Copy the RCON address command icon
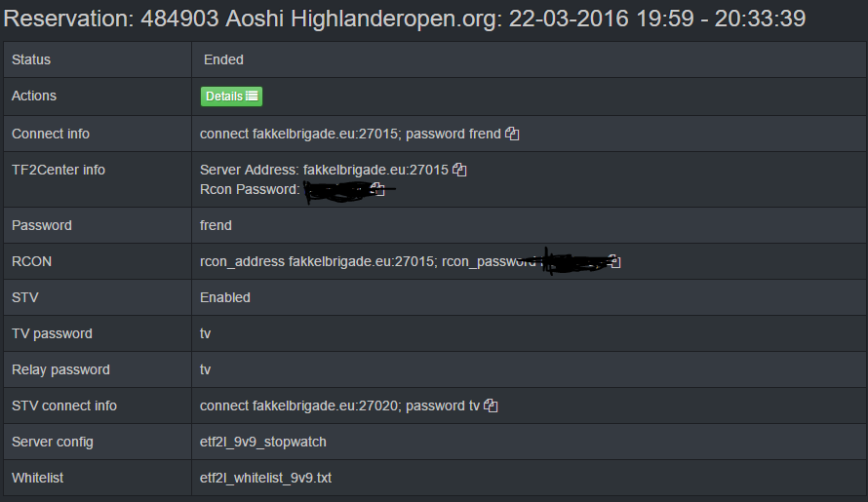 pos(614,261)
